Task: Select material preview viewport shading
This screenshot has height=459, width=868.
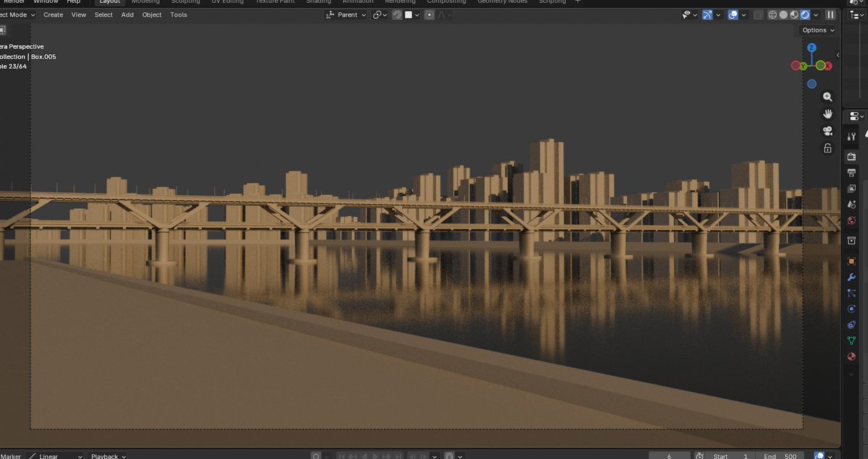Action: tap(794, 14)
